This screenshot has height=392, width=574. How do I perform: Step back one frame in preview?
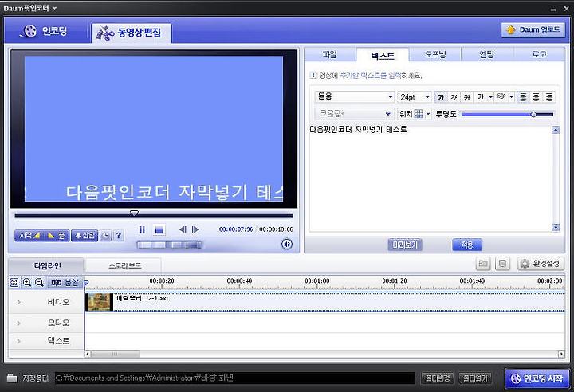pos(183,229)
